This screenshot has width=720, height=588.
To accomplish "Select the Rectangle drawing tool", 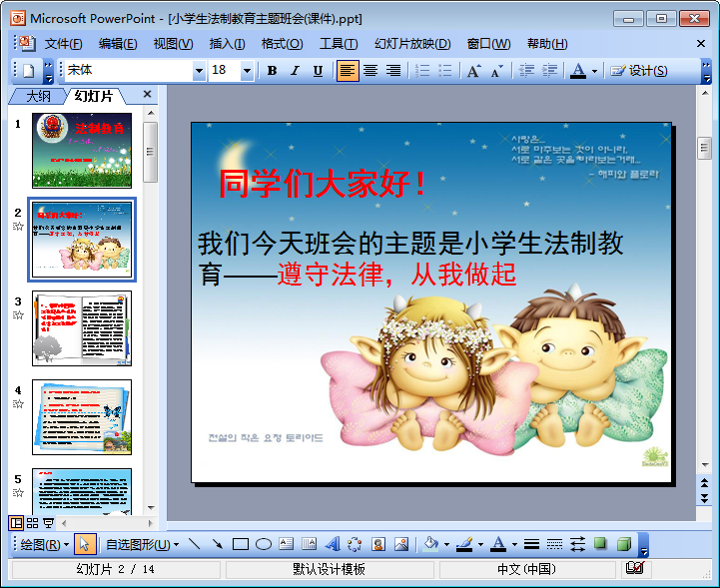I will tap(241, 544).
